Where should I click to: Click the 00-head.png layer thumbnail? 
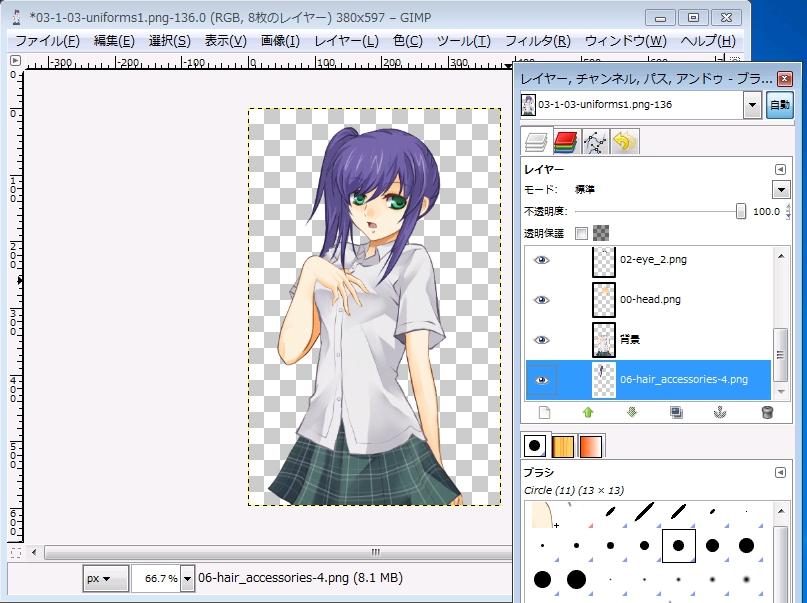point(604,300)
